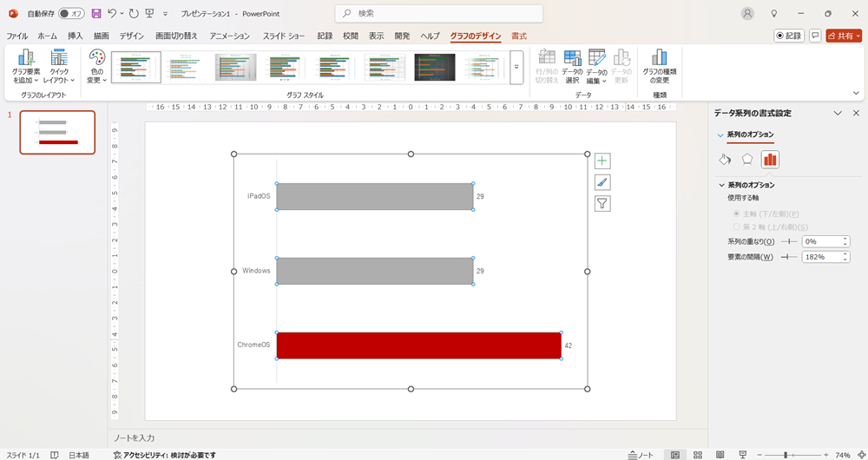
Task: Adjust the zoom slider
Action: (792, 455)
